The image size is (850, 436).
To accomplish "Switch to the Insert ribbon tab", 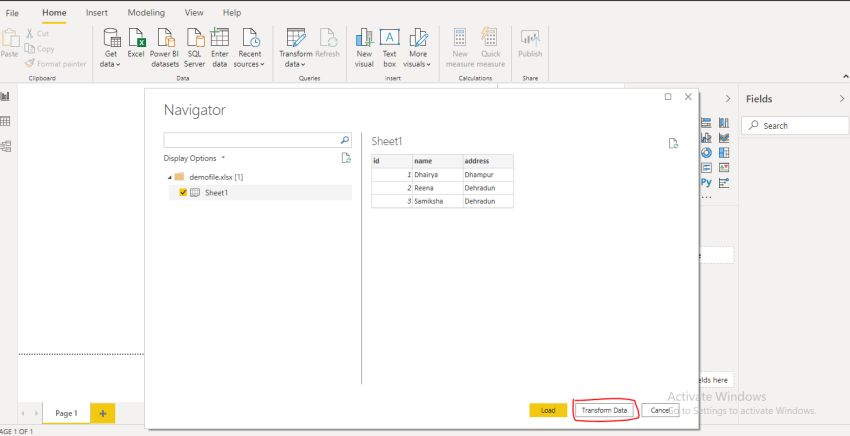I will click(96, 12).
